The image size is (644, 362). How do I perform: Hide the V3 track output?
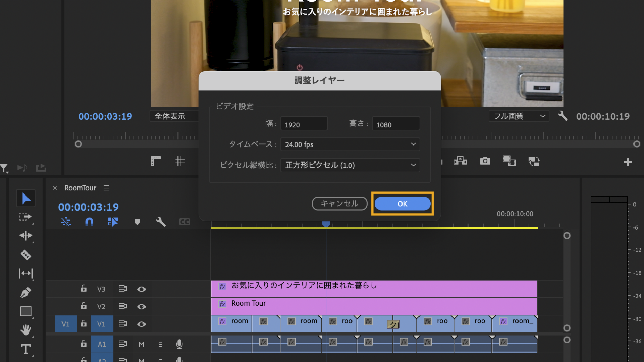(x=142, y=289)
